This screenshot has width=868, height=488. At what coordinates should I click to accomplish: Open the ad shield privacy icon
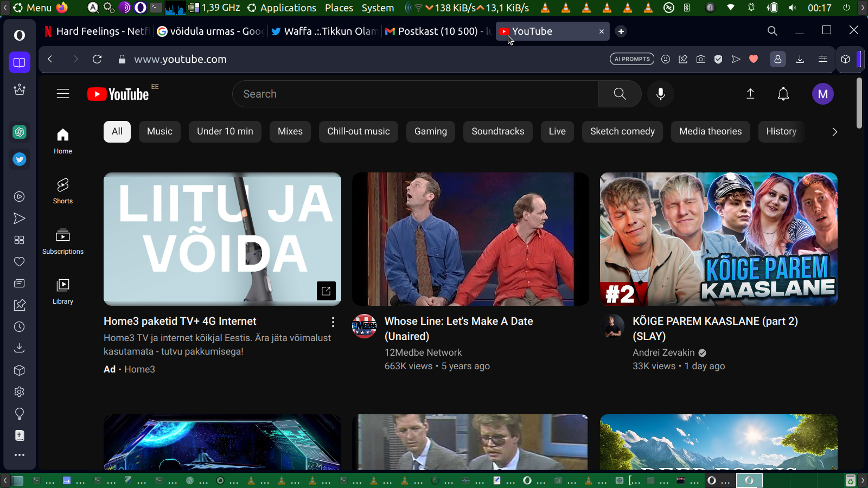coord(718,59)
